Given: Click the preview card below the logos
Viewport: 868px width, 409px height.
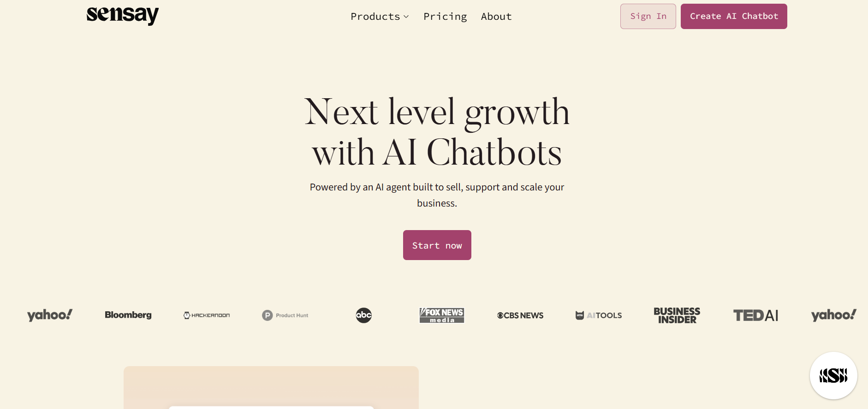Looking at the screenshot, I should click(271, 387).
